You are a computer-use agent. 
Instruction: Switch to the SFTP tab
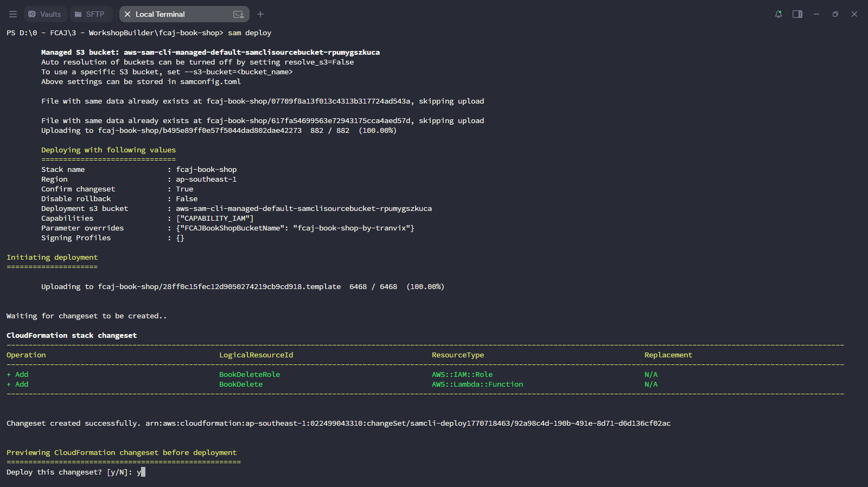click(90, 14)
